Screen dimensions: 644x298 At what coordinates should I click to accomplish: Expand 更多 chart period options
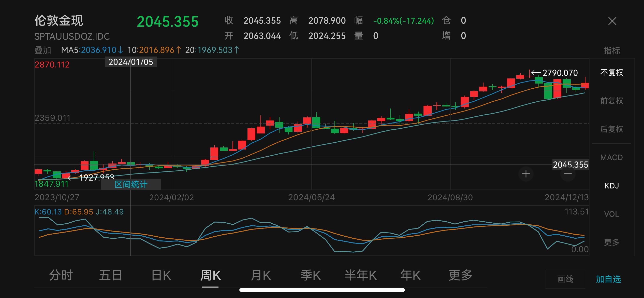[460, 275]
